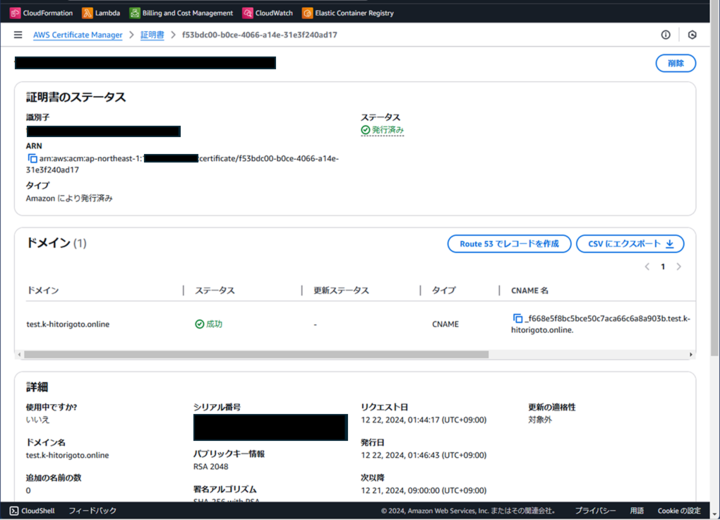This screenshot has width=720, height=520.
Task: Open Lambda service shortcut
Action: coord(101,13)
